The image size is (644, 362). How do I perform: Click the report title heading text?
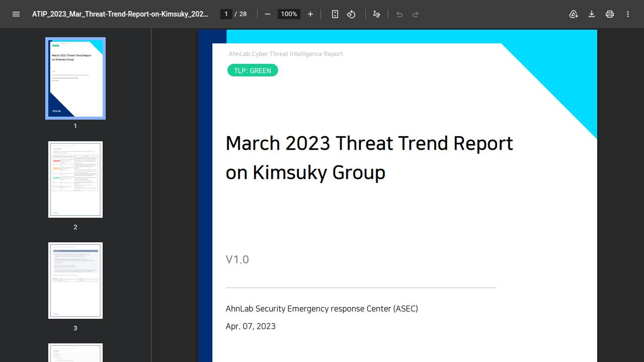(x=369, y=157)
